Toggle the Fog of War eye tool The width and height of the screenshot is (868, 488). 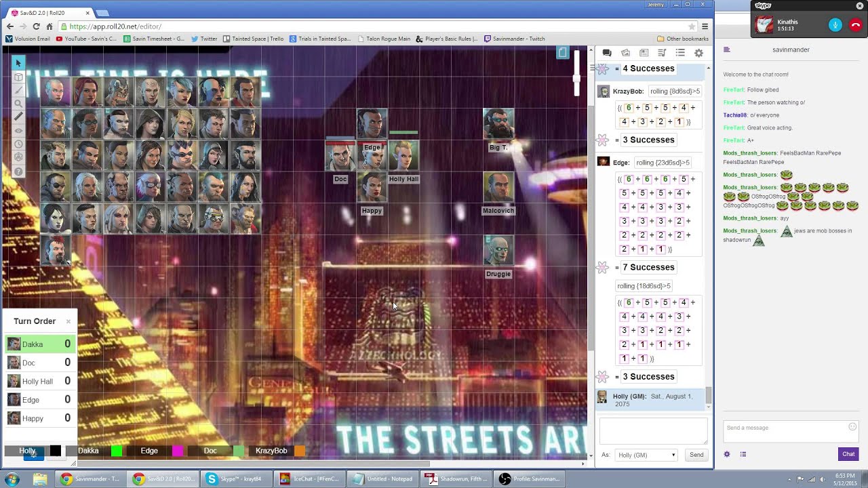[x=18, y=130]
